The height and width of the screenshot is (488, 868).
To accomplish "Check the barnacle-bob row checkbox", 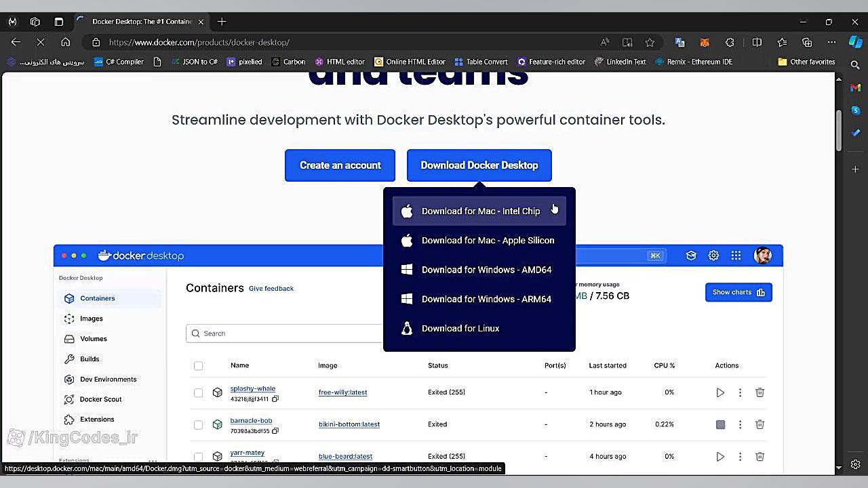I will click(198, 425).
